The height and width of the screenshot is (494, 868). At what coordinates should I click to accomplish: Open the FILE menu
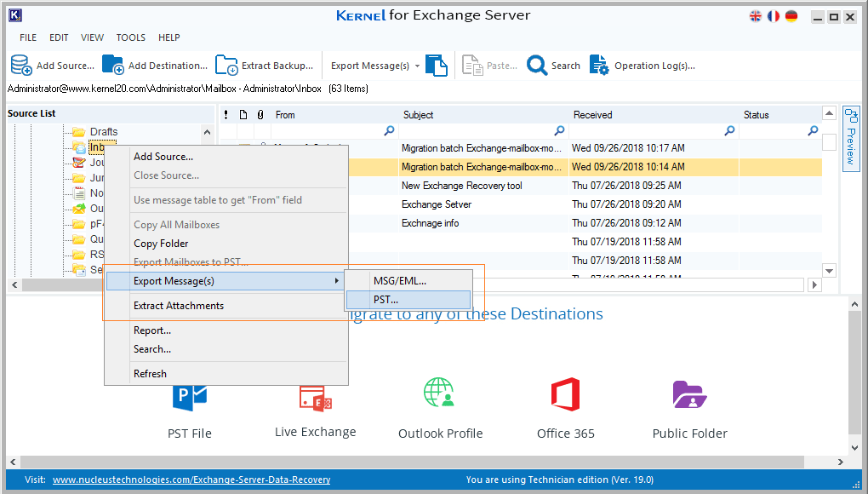coord(28,37)
